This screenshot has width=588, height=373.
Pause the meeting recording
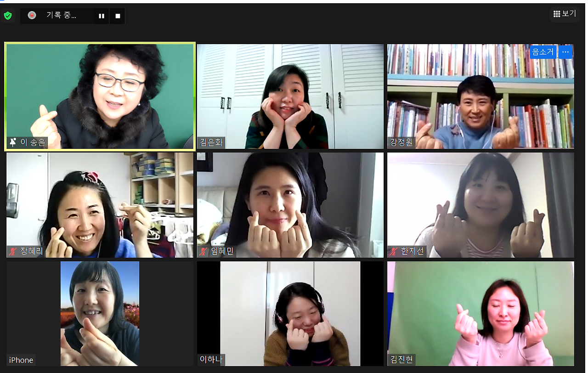pos(102,16)
